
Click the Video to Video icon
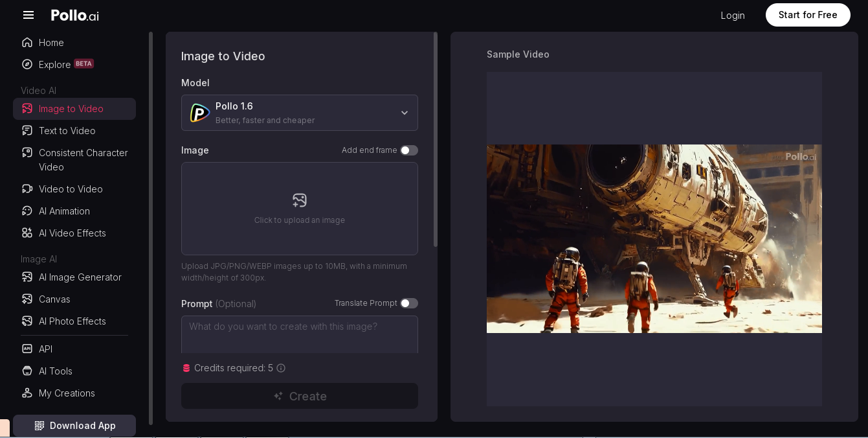pos(27,189)
